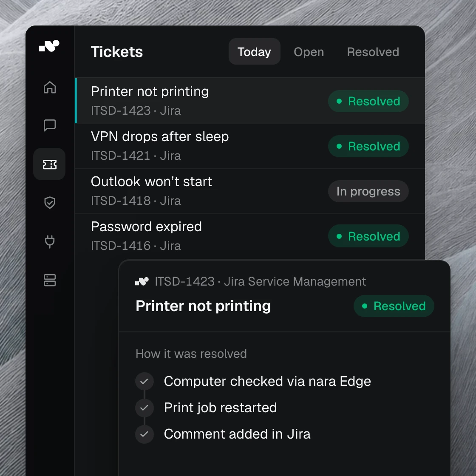The image size is (476, 476).
Task: Open the Home sidebar icon
Action: click(50, 88)
